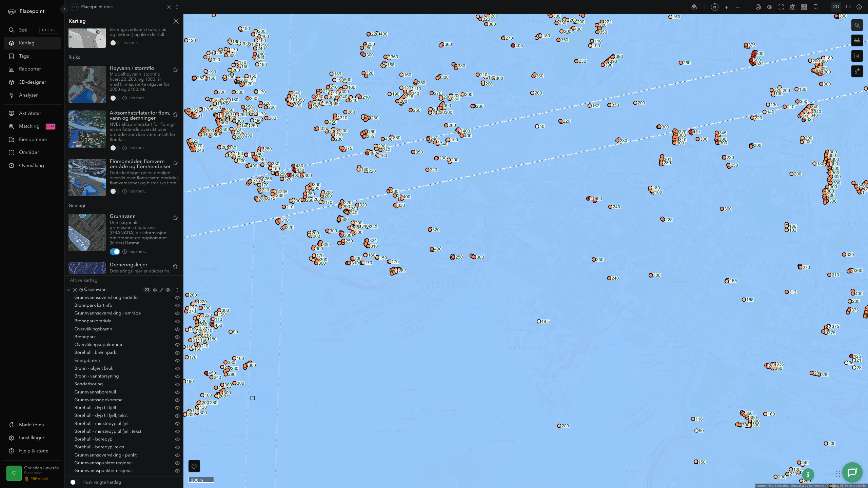868x488 pixels.
Task: Click the fullscreen frame icon
Action: pyautogui.click(x=781, y=7)
